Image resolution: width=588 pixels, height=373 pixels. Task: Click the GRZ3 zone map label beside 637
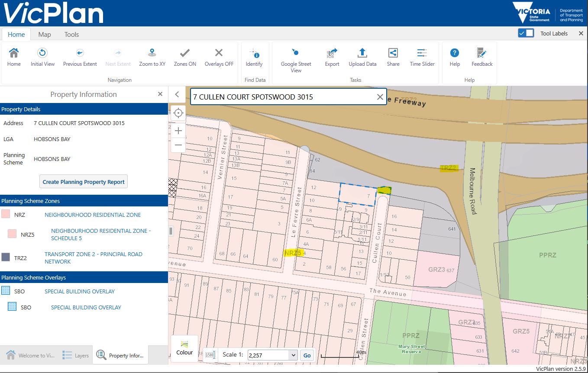(x=436, y=270)
